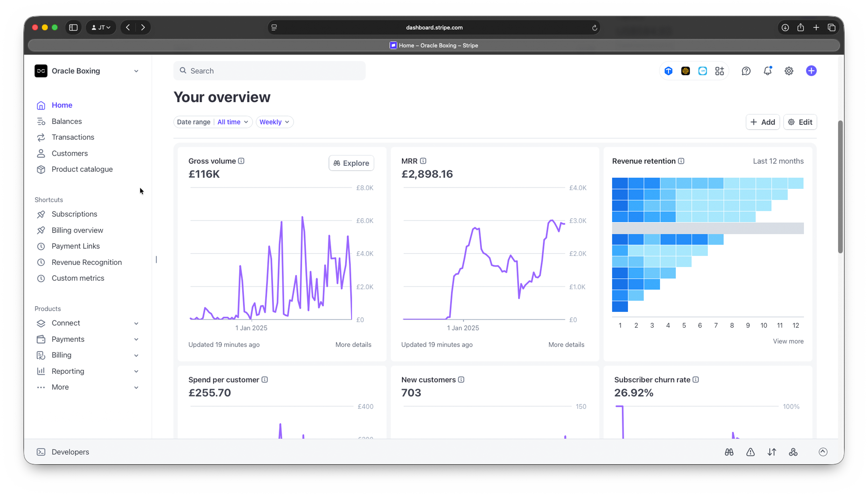Open the API requests logs icon in developer bar
The width and height of the screenshot is (868, 496).
coord(772,452)
